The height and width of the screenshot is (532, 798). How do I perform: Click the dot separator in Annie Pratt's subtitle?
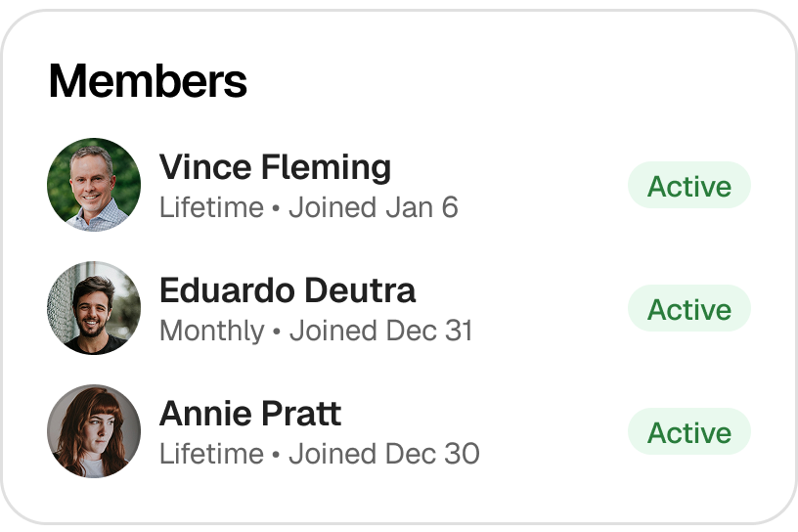point(276,455)
